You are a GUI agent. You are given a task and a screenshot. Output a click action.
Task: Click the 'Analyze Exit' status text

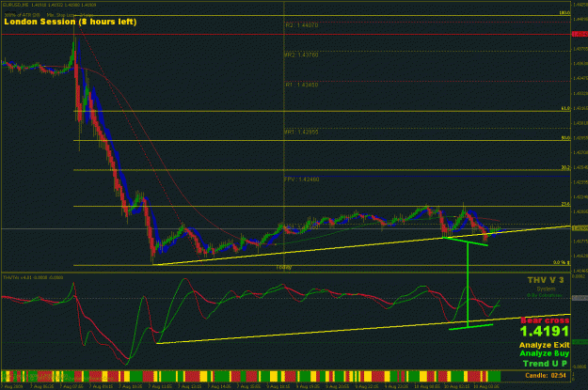click(x=545, y=345)
